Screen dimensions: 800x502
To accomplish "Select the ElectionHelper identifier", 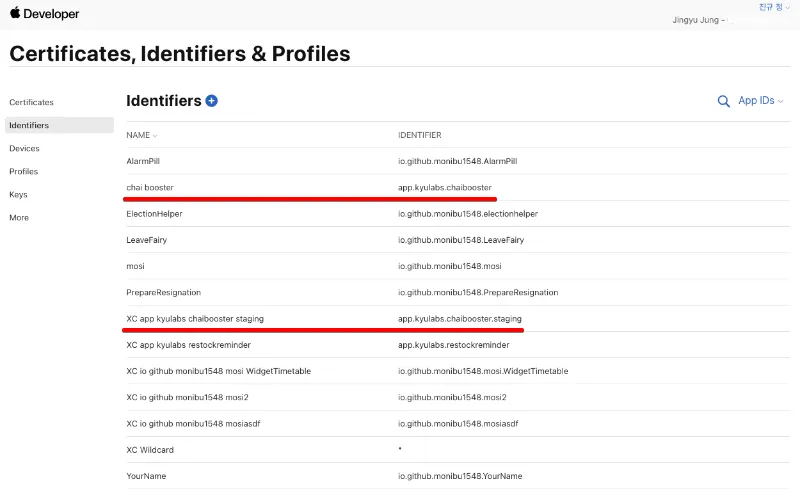I will tap(154, 213).
